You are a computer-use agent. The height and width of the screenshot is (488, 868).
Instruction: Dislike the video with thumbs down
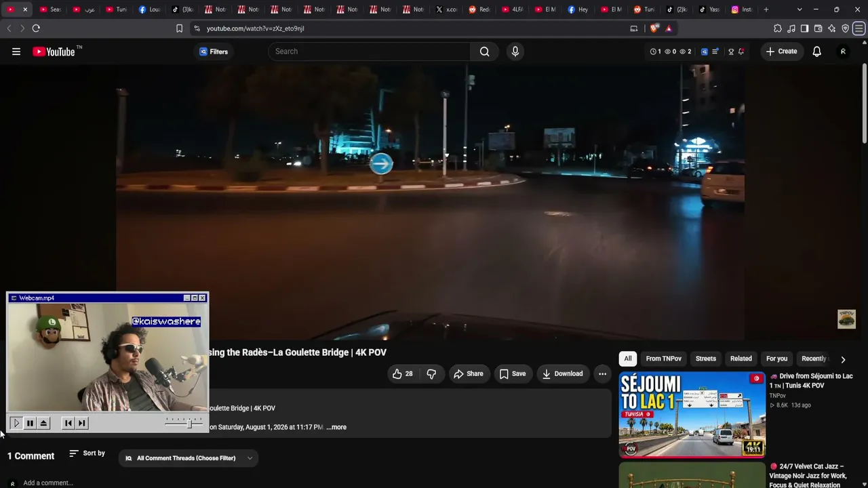pos(431,373)
